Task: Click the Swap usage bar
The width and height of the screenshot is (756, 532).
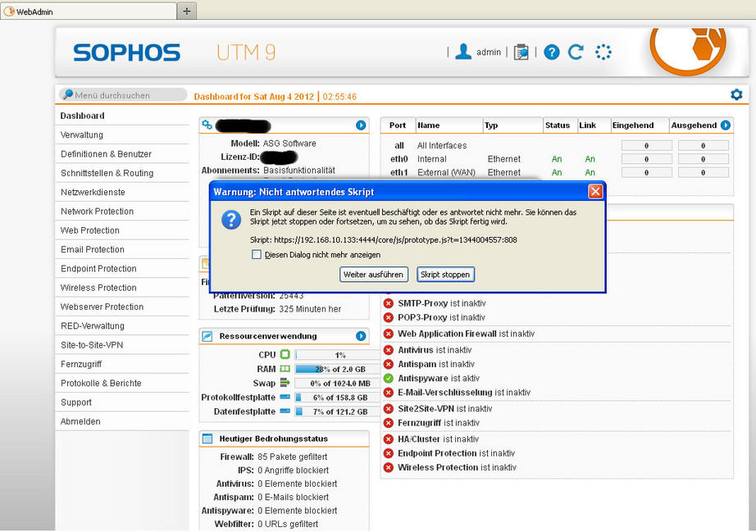Action: point(338,383)
